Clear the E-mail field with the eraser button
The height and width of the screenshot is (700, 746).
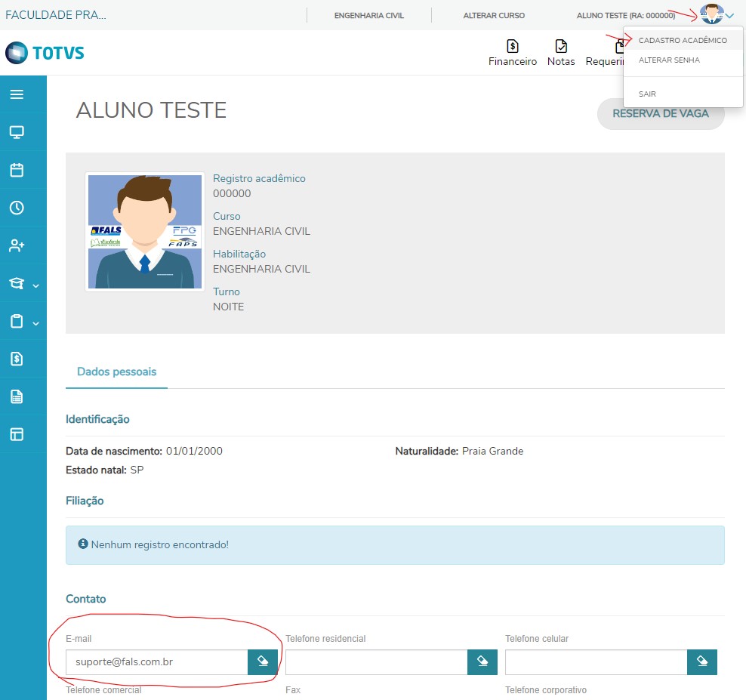click(x=263, y=662)
